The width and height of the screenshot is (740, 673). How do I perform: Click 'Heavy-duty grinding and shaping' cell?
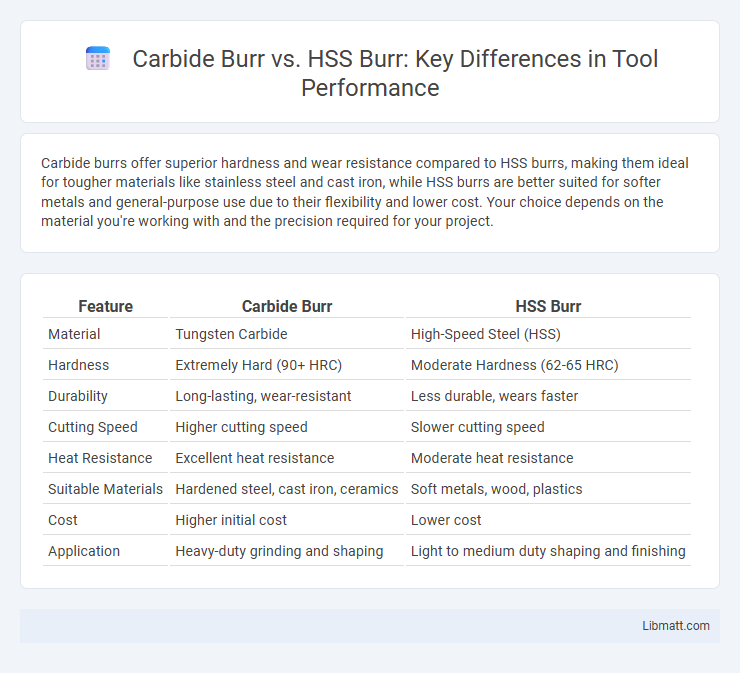(x=279, y=551)
